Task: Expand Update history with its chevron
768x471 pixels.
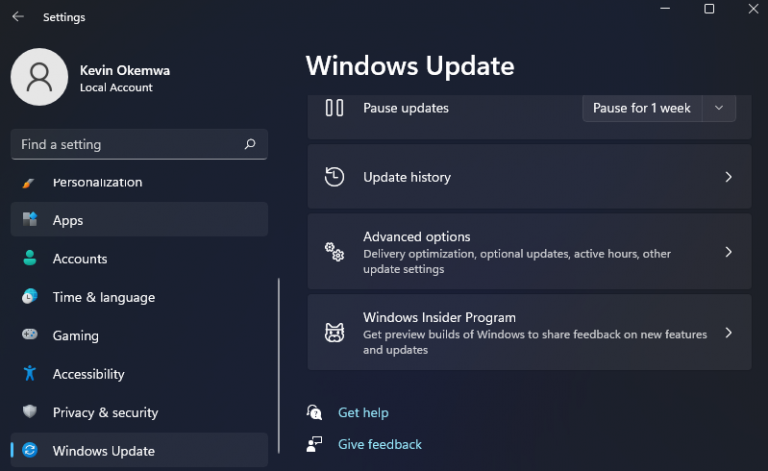Action: pyautogui.click(x=728, y=177)
